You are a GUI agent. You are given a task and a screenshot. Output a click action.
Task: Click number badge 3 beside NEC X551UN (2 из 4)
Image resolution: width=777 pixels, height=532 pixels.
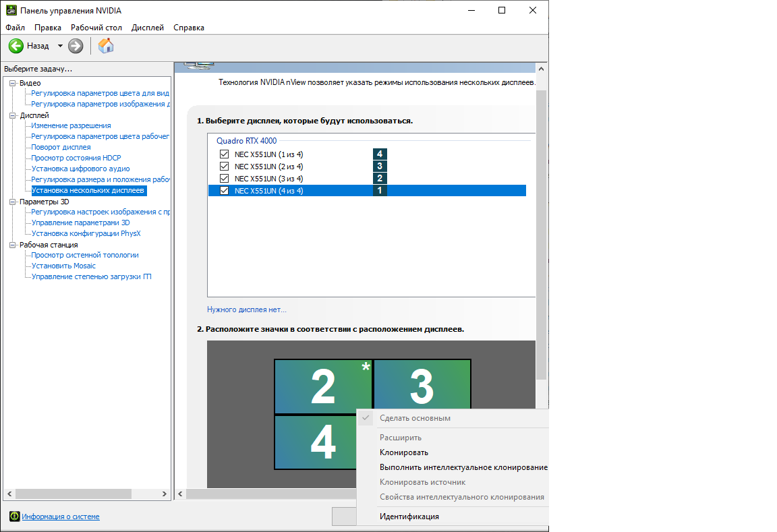pos(380,166)
